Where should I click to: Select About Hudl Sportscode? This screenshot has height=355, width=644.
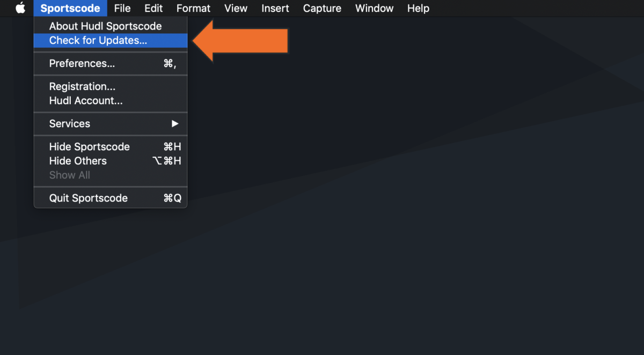click(x=105, y=26)
